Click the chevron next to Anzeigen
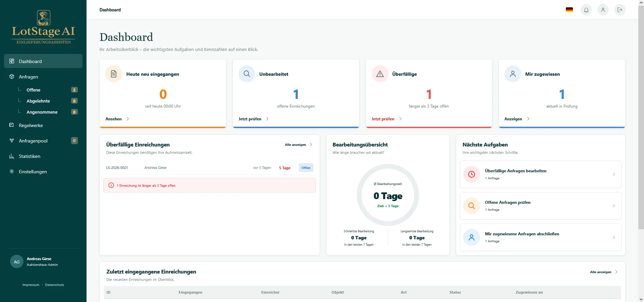 click(x=528, y=119)
